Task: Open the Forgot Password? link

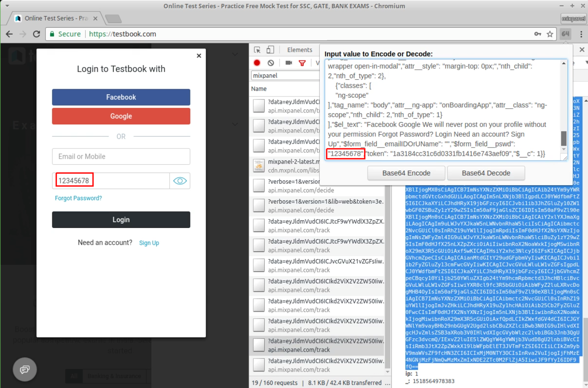Action: coord(78,198)
